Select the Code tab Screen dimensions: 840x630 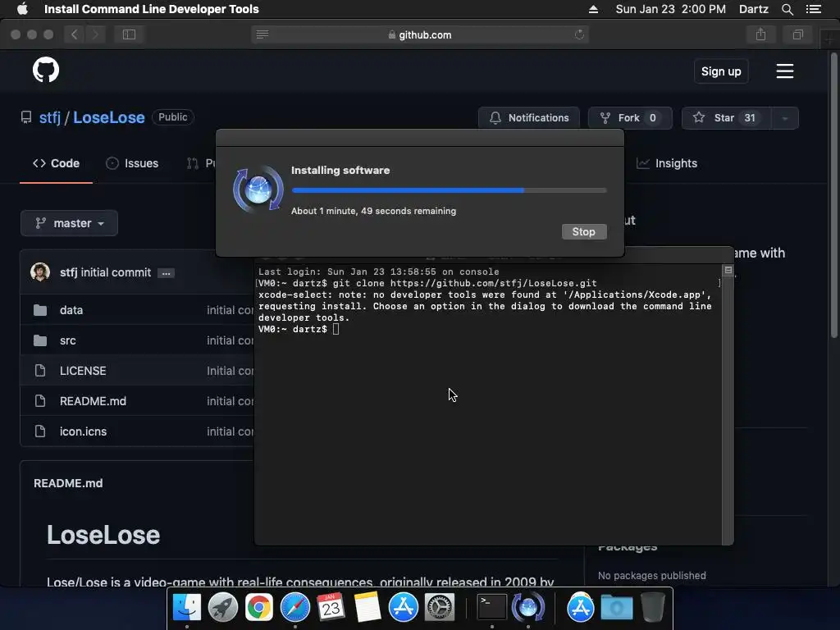[x=57, y=163]
